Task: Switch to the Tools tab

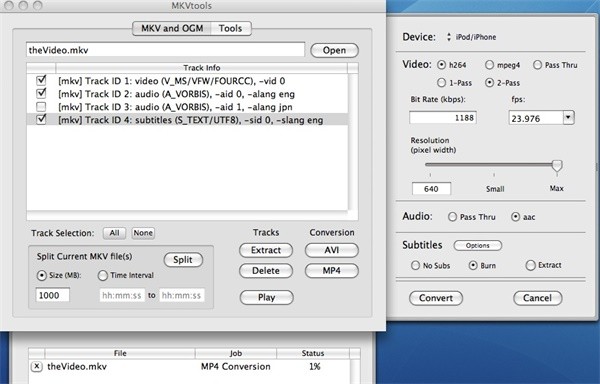Action: tap(231, 28)
